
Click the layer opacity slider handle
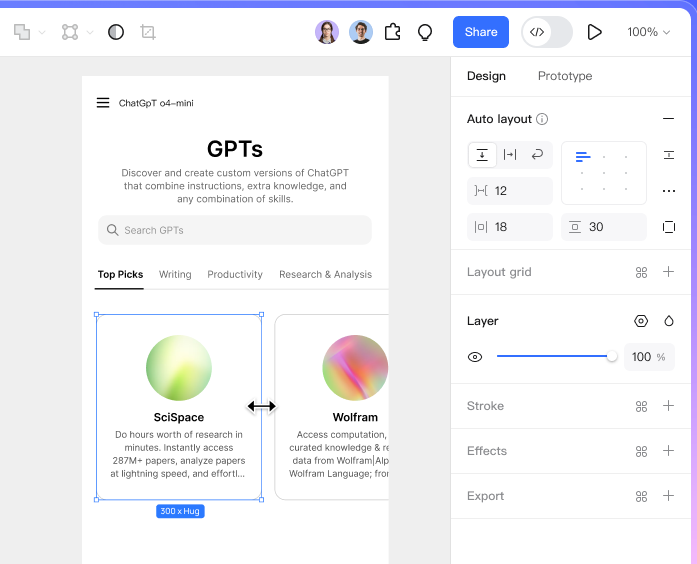(612, 356)
